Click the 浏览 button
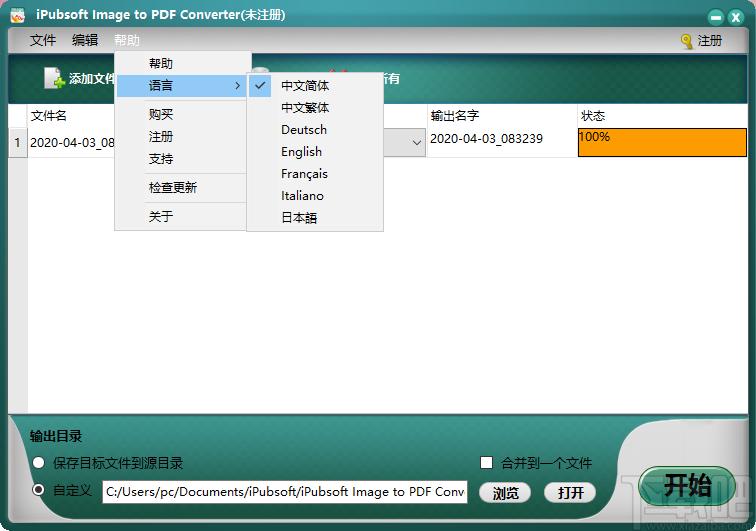756x531 pixels. tap(505, 493)
